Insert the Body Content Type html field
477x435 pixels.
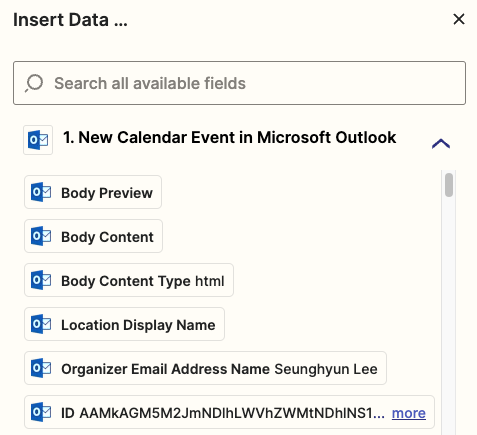click(129, 280)
